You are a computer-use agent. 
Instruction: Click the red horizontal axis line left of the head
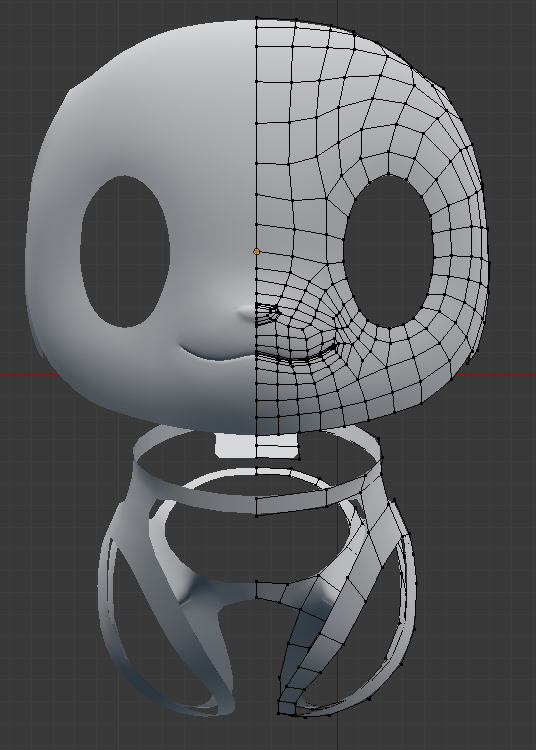(x=29, y=374)
